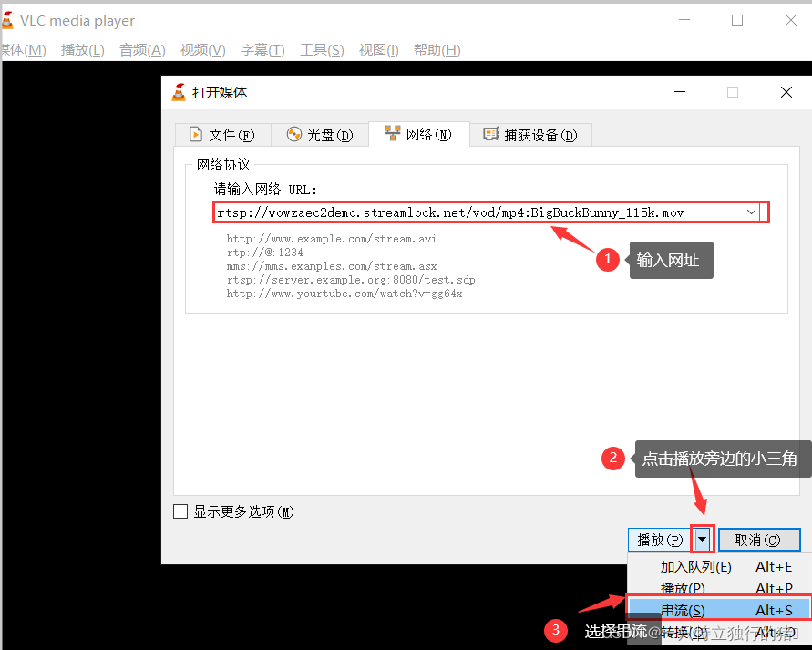This screenshot has width=812, height=650.
Task: Select the 网络(N) tab
Action: (419, 135)
